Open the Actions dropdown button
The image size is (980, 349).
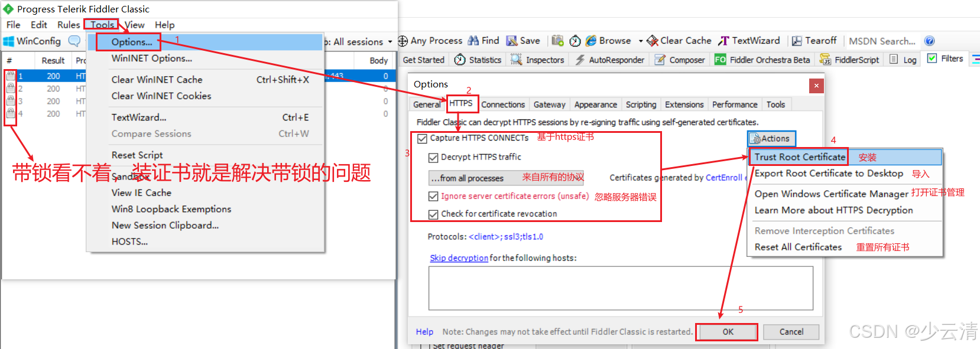[772, 138]
